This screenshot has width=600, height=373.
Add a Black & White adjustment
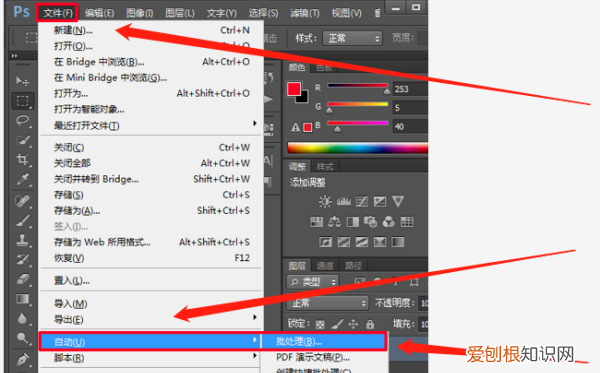tap(352, 222)
